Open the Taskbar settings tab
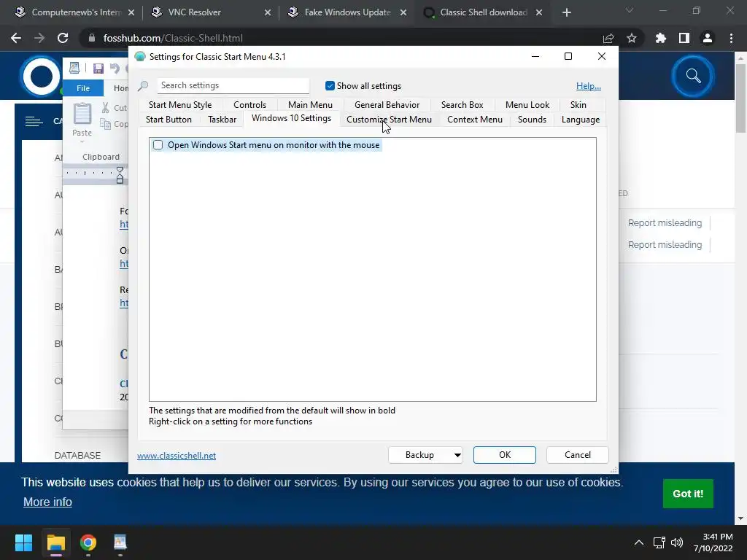This screenshot has height=560, width=747. coord(222,120)
